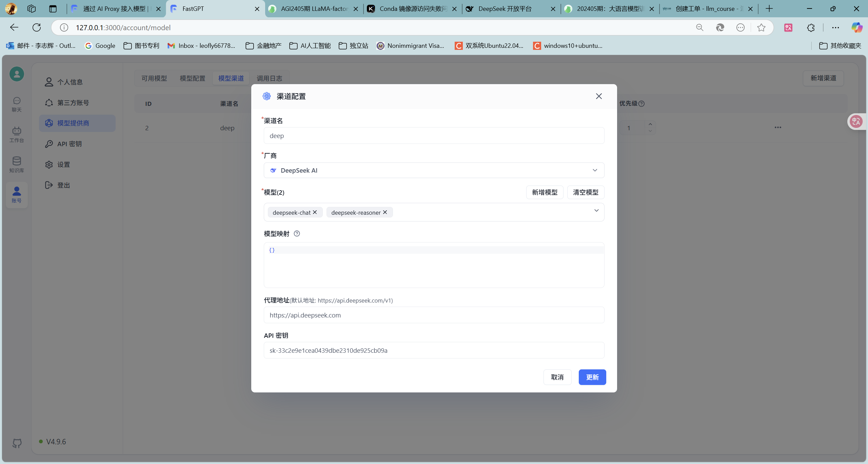This screenshot has width=868, height=464.
Task: Click the 新增模型 button
Action: coord(545,192)
